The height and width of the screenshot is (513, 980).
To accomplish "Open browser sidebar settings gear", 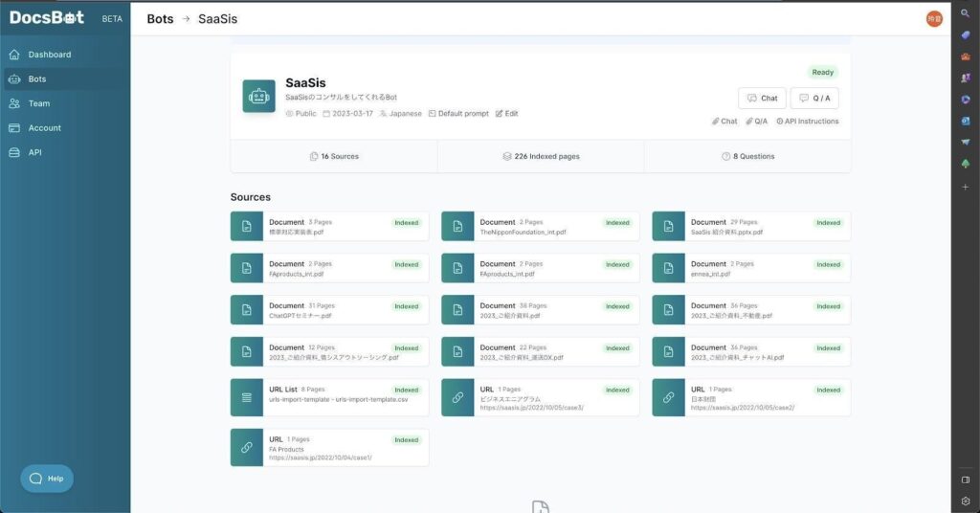I will (965, 501).
